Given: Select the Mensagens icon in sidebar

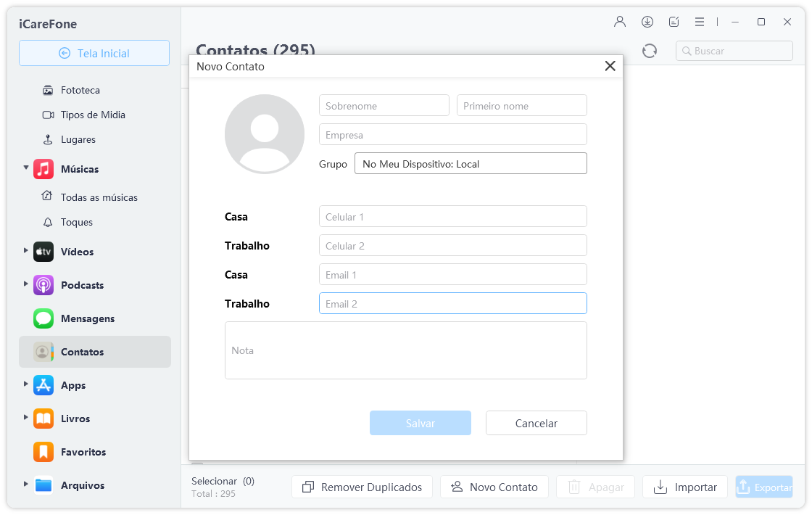Looking at the screenshot, I should [43, 318].
